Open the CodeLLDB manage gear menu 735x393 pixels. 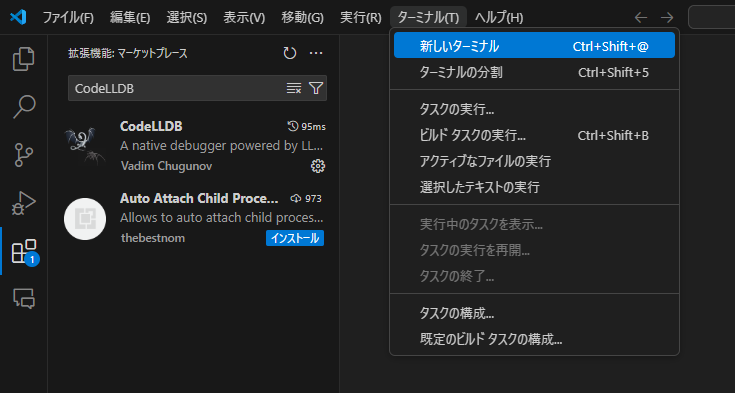[x=318, y=166]
